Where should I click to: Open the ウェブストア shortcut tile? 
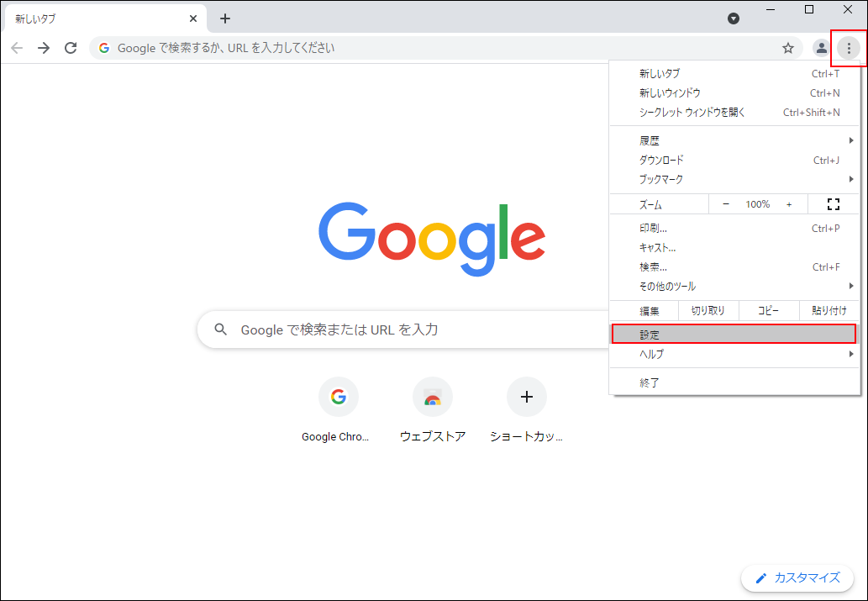pos(432,398)
